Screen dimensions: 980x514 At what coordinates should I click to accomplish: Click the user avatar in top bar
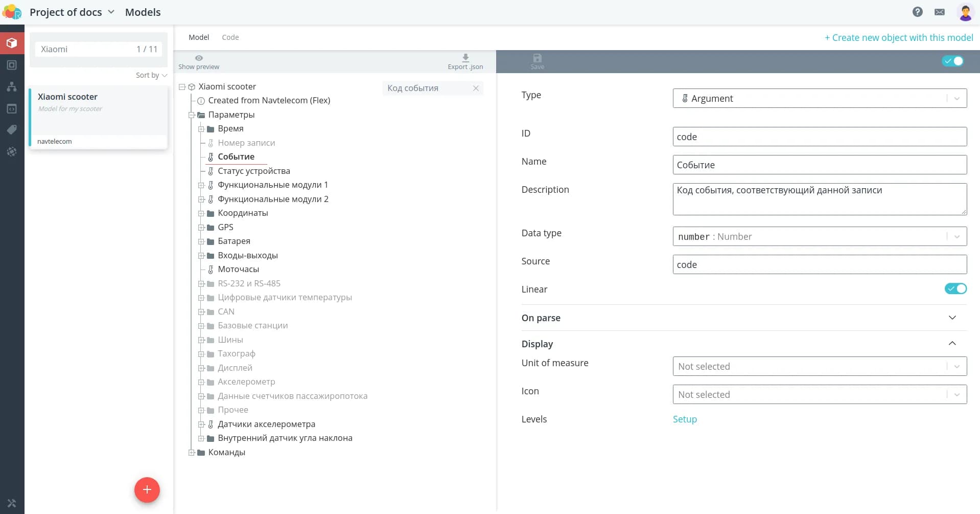[x=965, y=12]
